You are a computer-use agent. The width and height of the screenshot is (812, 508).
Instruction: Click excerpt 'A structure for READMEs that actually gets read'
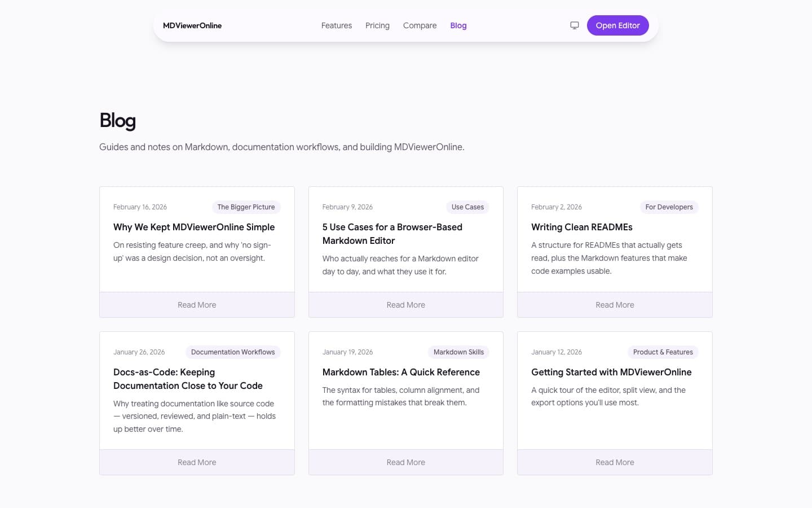pos(609,258)
